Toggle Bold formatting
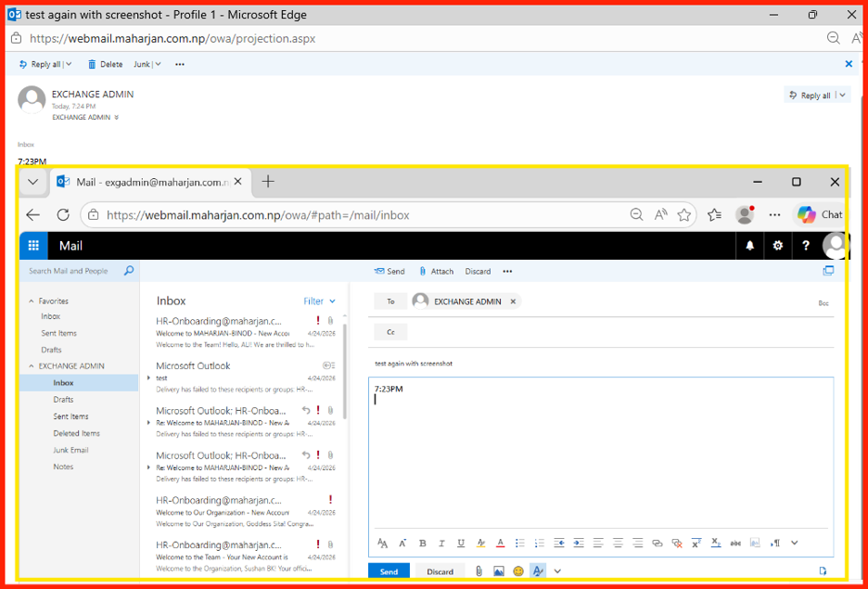 [422, 543]
